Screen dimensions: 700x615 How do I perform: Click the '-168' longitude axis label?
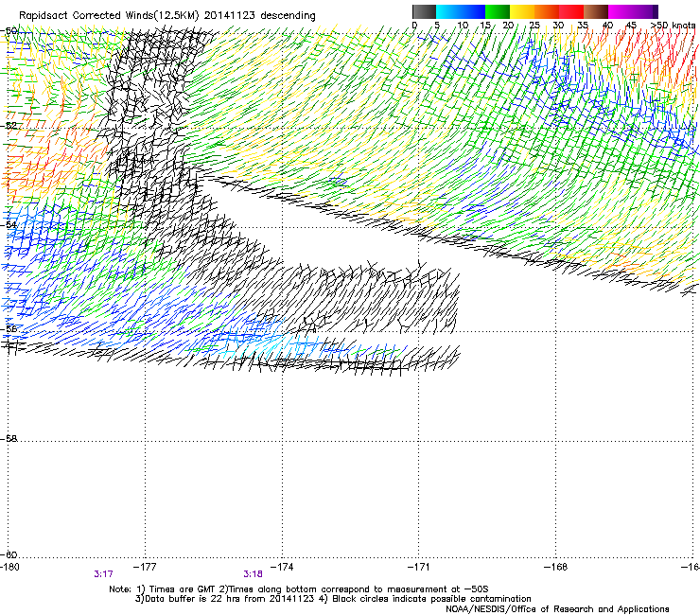tap(555, 567)
